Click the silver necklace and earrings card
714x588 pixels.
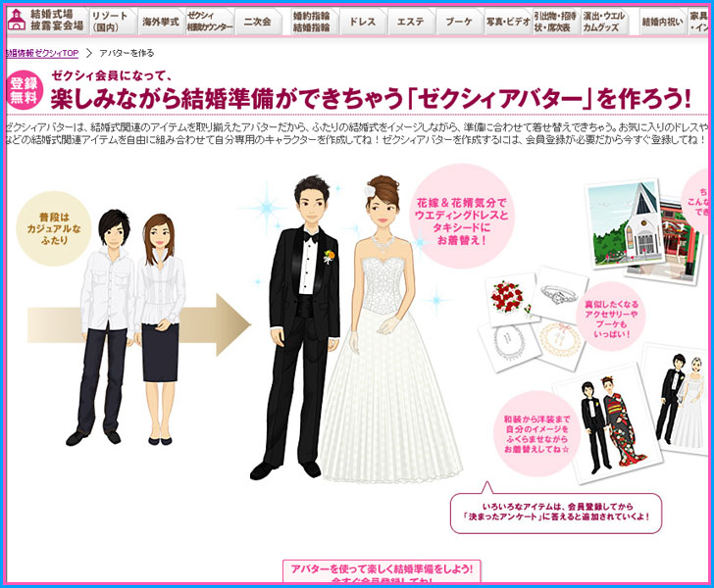[x=507, y=346]
